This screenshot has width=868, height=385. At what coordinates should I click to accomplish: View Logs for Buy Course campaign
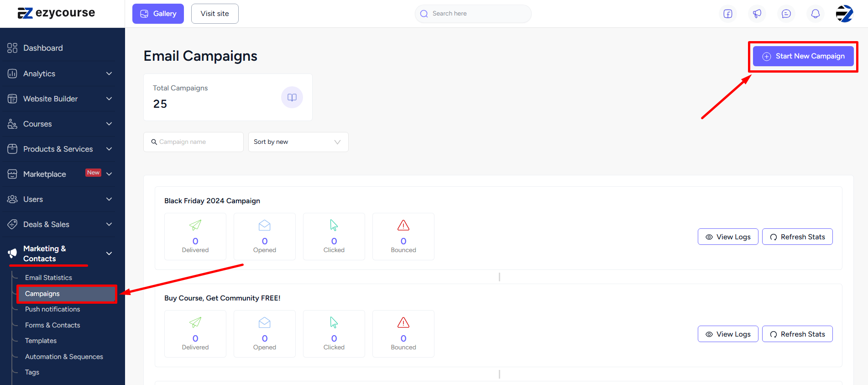[x=728, y=334]
